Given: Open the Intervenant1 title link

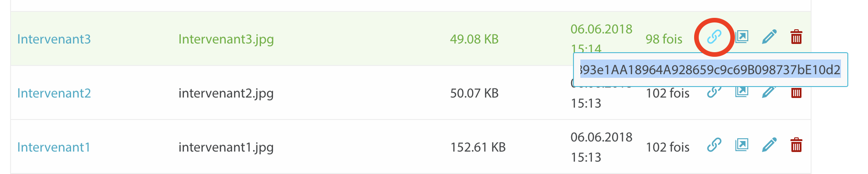Looking at the screenshot, I should coord(54,147).
